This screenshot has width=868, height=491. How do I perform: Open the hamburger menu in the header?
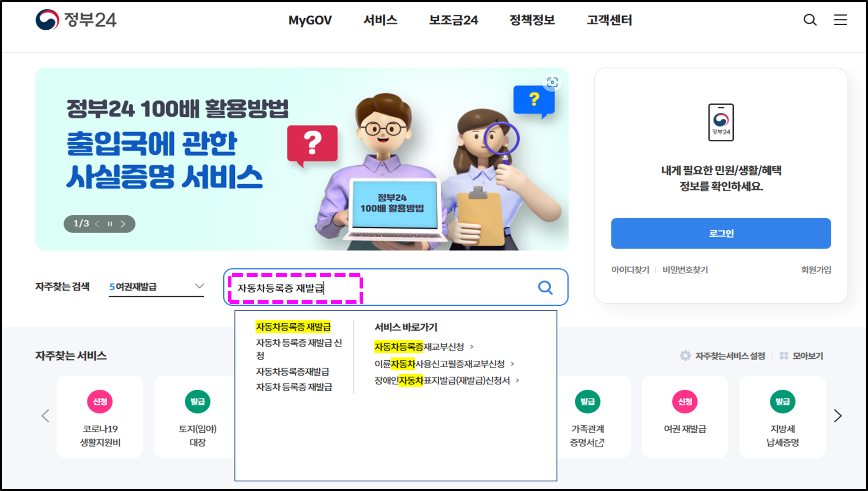[x=840, y=20]
